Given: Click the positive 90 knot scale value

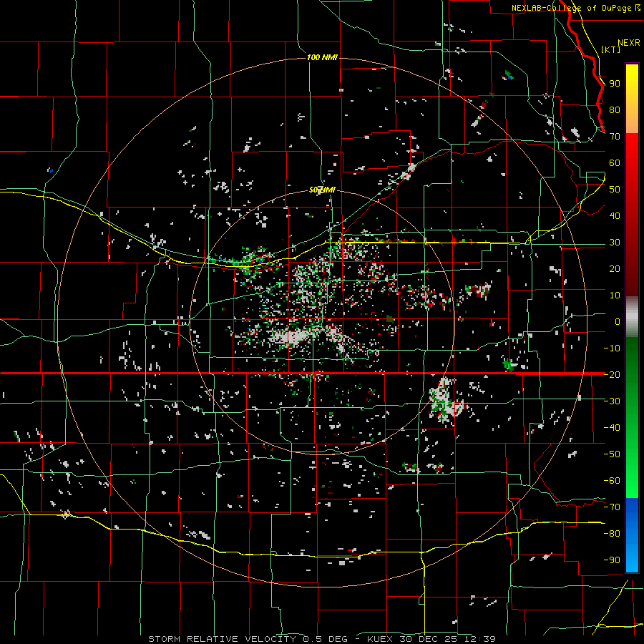Looking at the screenshot, I should 615,84.
